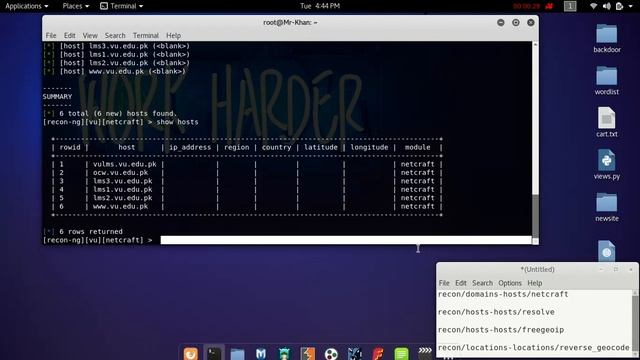The image size is (640, 360).
Task: Open the Terminal menu in terminal window
Action: [x=146, y=36]
